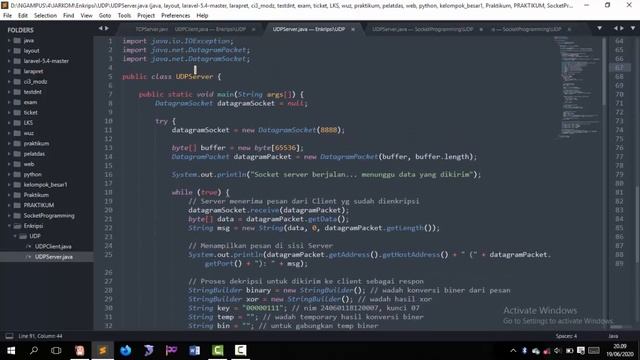The width and height of the screenshot is (640, 360).
Task: Open the Edit menu
Action: [x=23, y=16]
